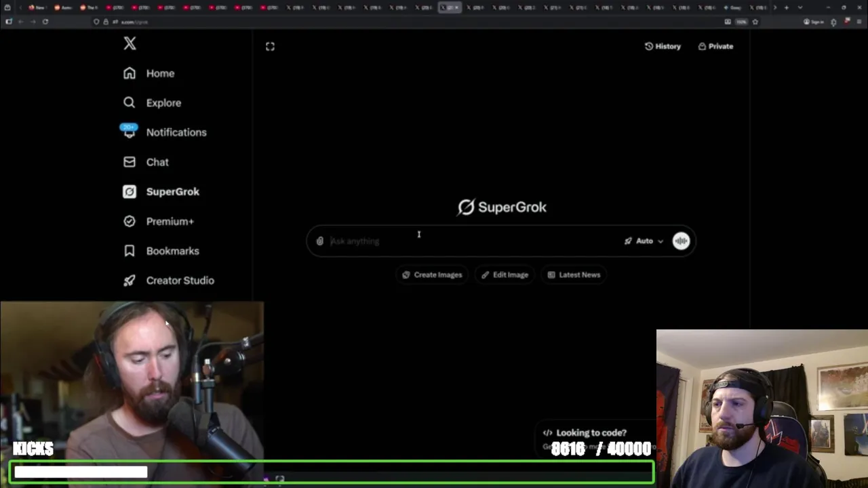Click the Create Images button

432,274
